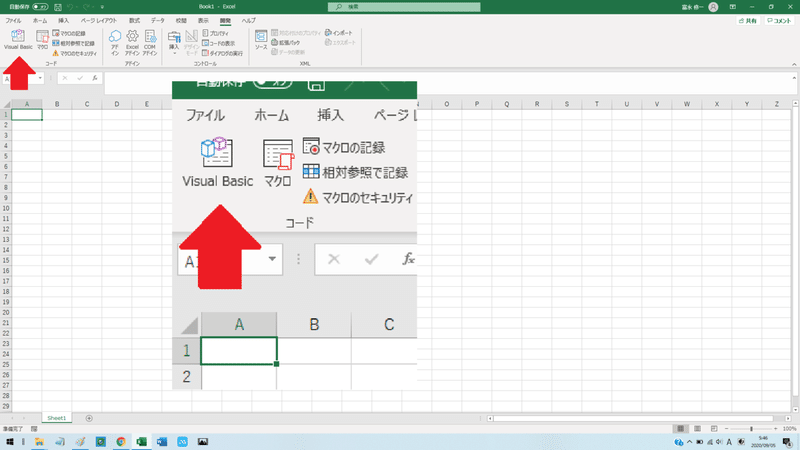Toggle Design Mode (デザインモード)
Image resolution: width=800 pixels, height=450 pixels.
191,43
